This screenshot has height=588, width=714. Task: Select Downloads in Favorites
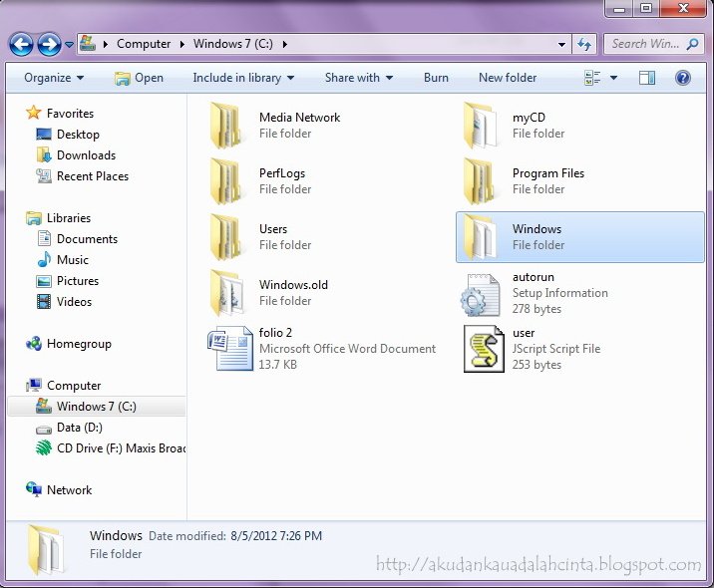(x=86, y=155)
